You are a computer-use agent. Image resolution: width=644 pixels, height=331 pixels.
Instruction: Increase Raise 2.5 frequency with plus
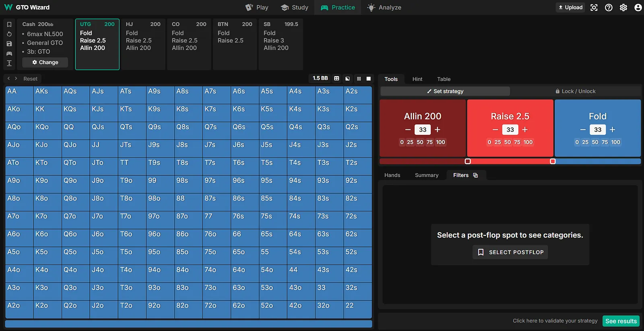point(525,130)
